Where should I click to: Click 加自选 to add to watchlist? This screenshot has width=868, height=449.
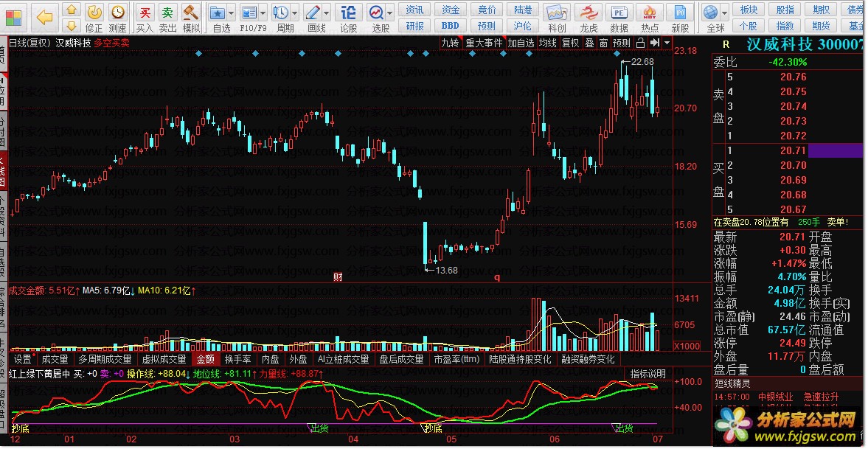[x=521, y=43]
